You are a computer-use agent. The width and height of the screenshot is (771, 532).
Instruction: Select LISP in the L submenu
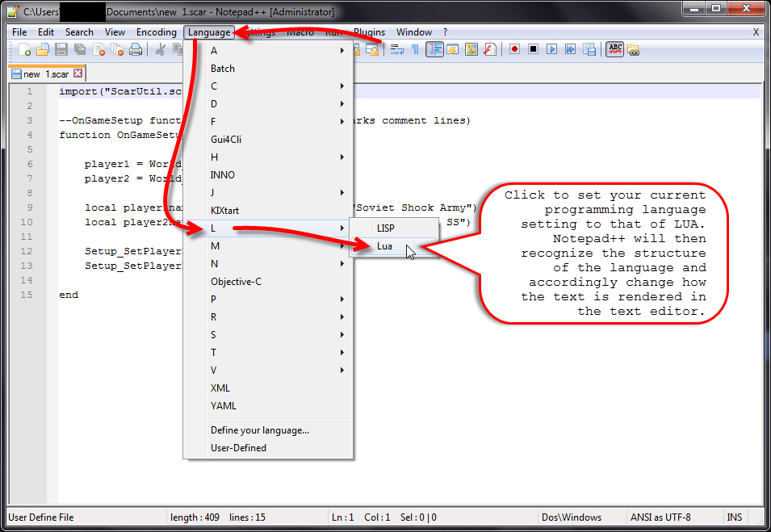(394, 228)
